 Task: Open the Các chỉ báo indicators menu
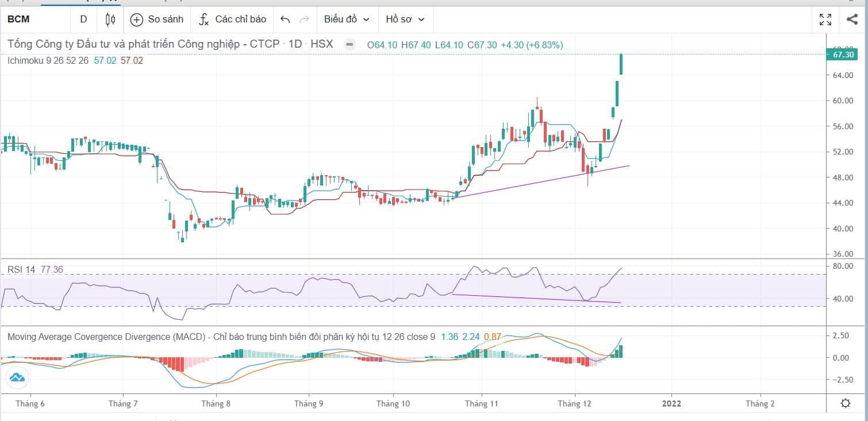coord(232,19)
